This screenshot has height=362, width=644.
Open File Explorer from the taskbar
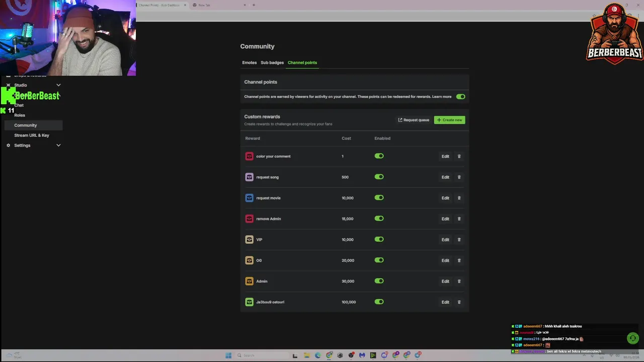pos(306,355)
